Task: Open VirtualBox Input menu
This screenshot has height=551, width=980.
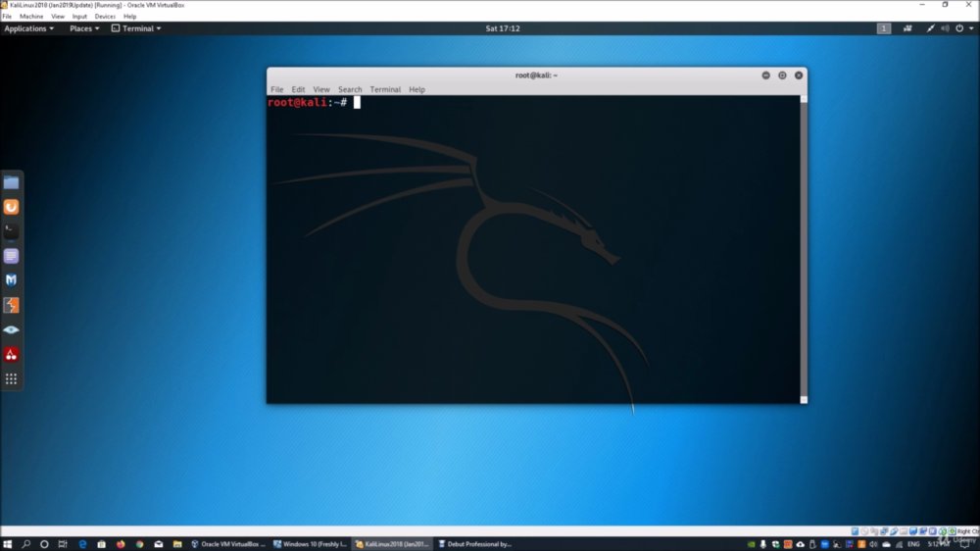Action: pos(79,17)
